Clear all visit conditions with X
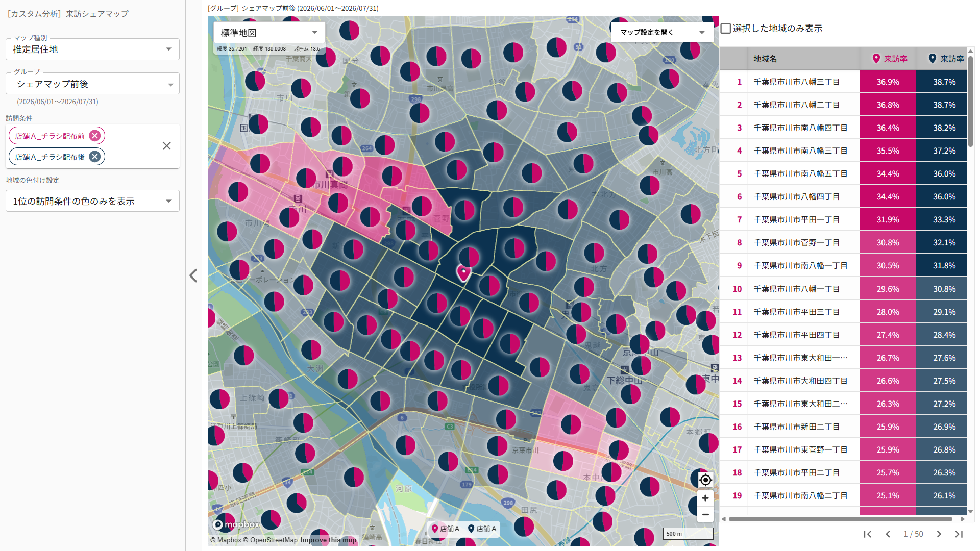 (166, 146)
